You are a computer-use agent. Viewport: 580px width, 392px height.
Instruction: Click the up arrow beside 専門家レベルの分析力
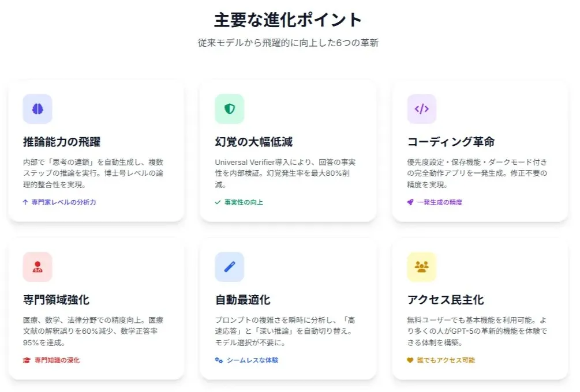[x=25, y=202]
